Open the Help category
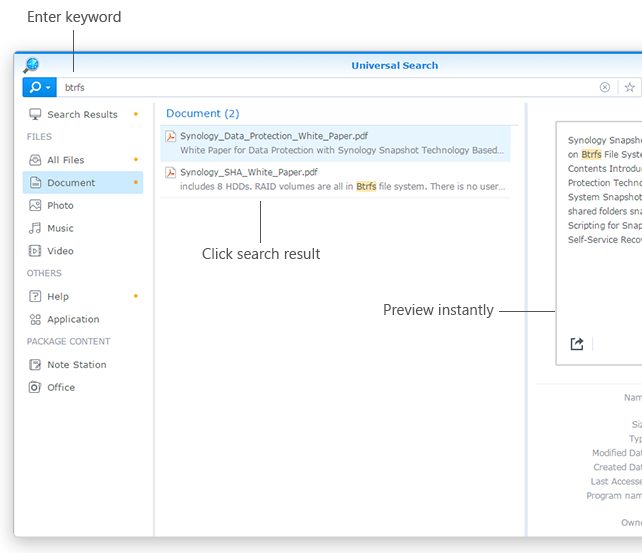This screenshot has height=553, width=642. pyautogui.click(x=83, y=296)
